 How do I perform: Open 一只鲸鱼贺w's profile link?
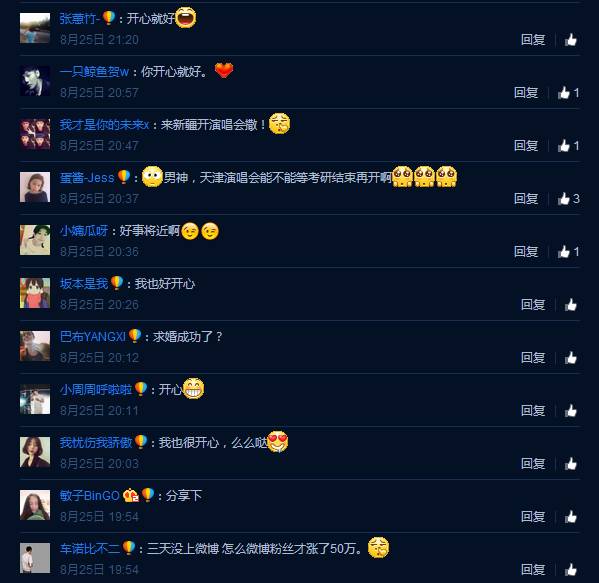94,71
